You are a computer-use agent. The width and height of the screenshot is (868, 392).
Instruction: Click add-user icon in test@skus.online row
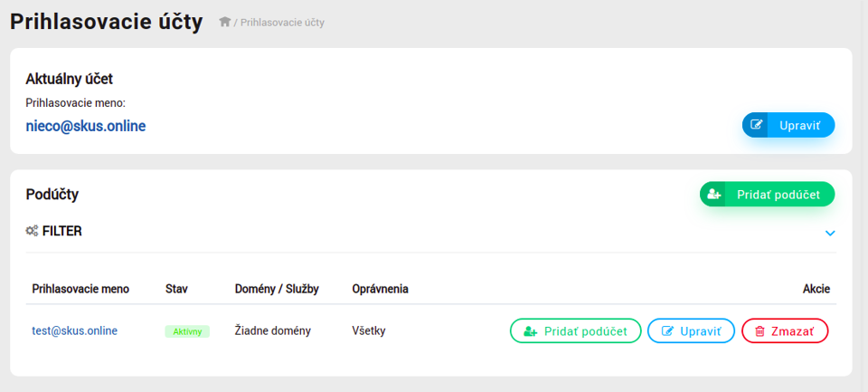pyautogui.click(x=531, y=331)
